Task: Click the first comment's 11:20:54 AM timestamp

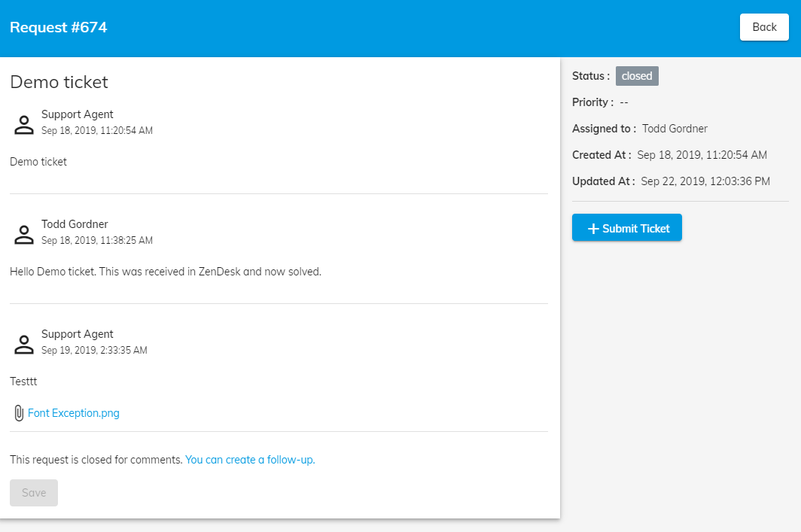Action: coord(97,131)
